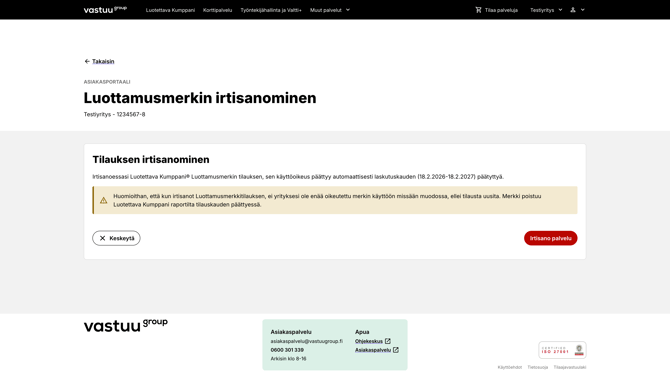Expand the Testiyritys company dropdown
This screenshot has height=376, width=670.
[x=546, y=10]
